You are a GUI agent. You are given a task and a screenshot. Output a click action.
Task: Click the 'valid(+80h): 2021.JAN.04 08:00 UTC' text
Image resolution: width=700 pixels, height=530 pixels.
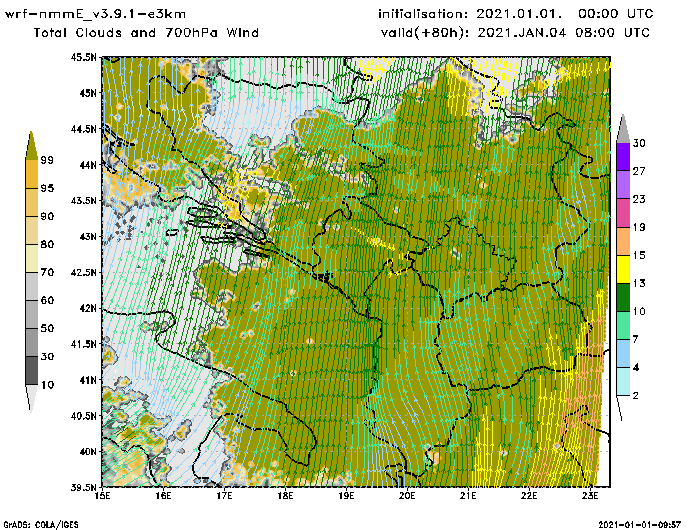coord(515,33)
